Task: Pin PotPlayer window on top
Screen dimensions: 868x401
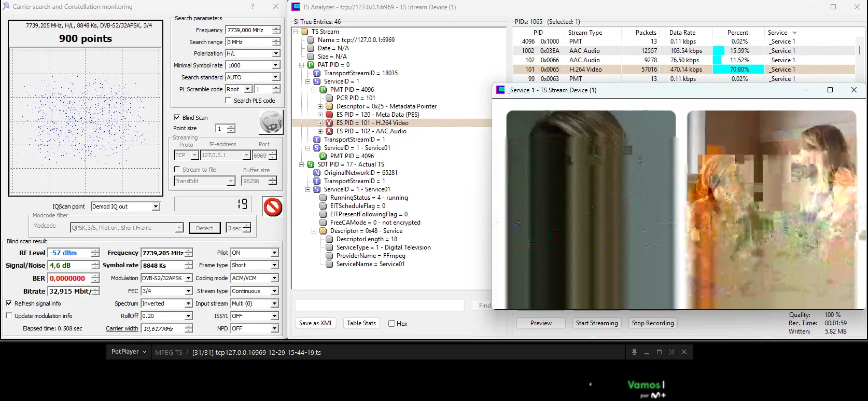Action: click(x=634, y=352)
